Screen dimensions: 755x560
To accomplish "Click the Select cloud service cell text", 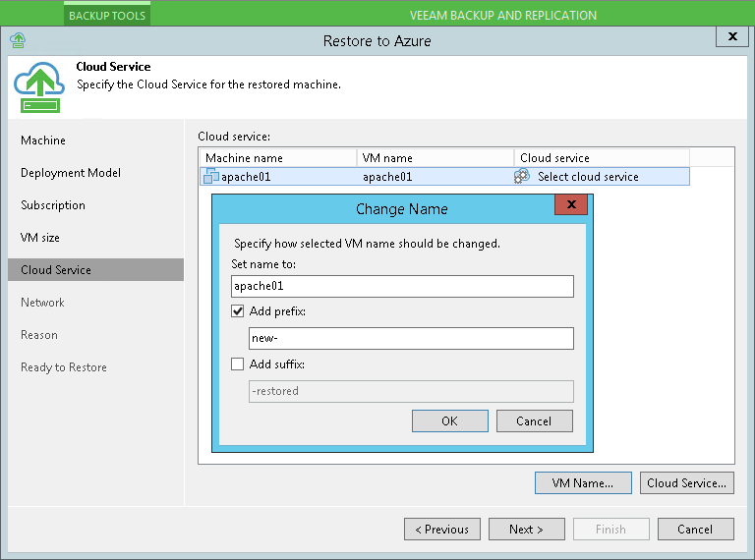I will (x=589, y=177).
